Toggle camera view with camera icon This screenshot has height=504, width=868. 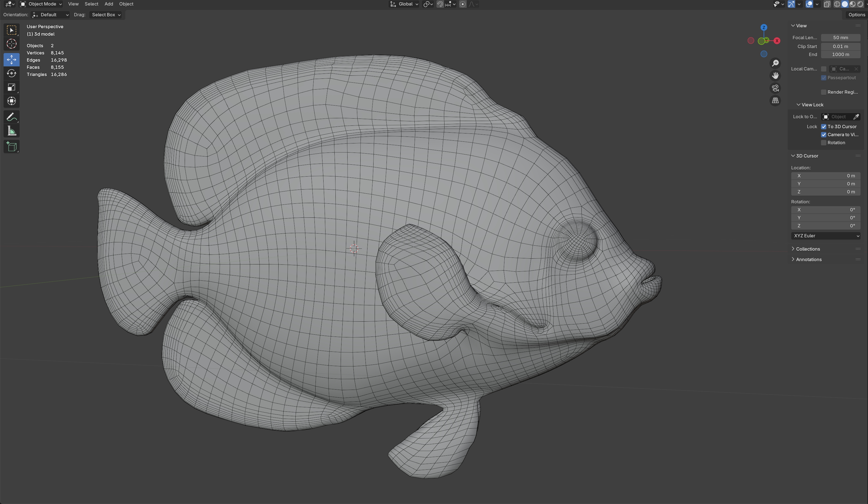click(x=775, y=88)
